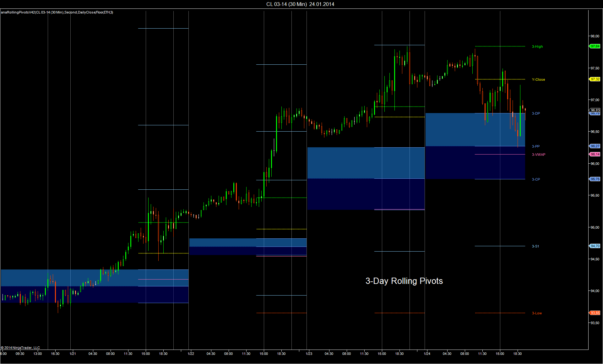Click the yellow 97,32 price marker

pyautogui.click(x=595, y=79)
